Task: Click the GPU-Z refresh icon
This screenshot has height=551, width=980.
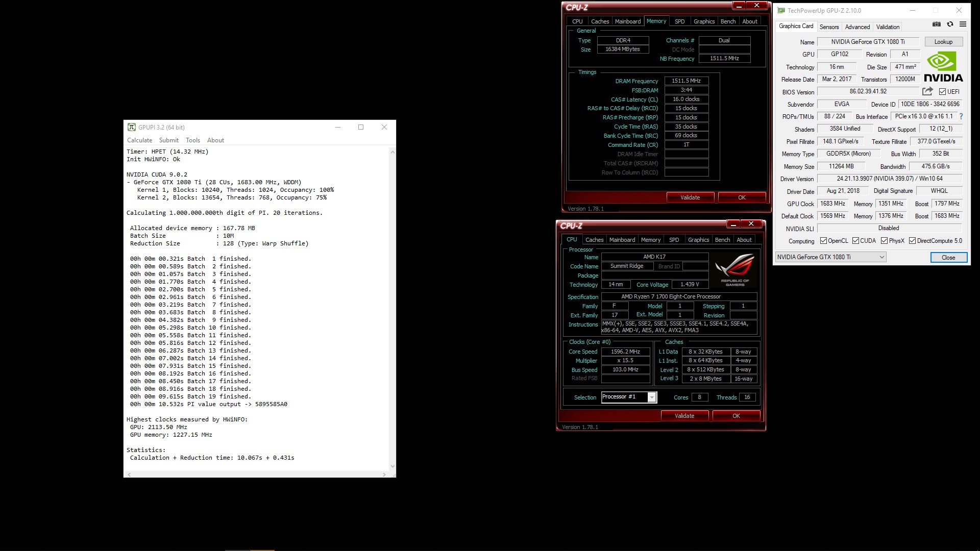Action: (950, 24)
